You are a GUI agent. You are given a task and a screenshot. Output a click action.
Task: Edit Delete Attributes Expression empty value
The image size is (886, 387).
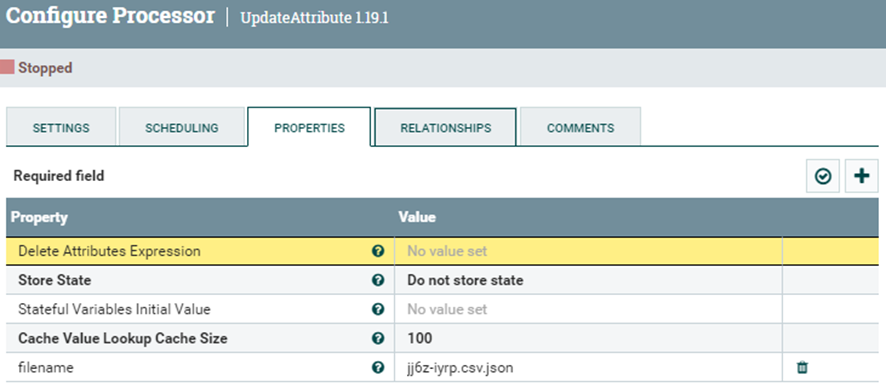pos(588,251)
